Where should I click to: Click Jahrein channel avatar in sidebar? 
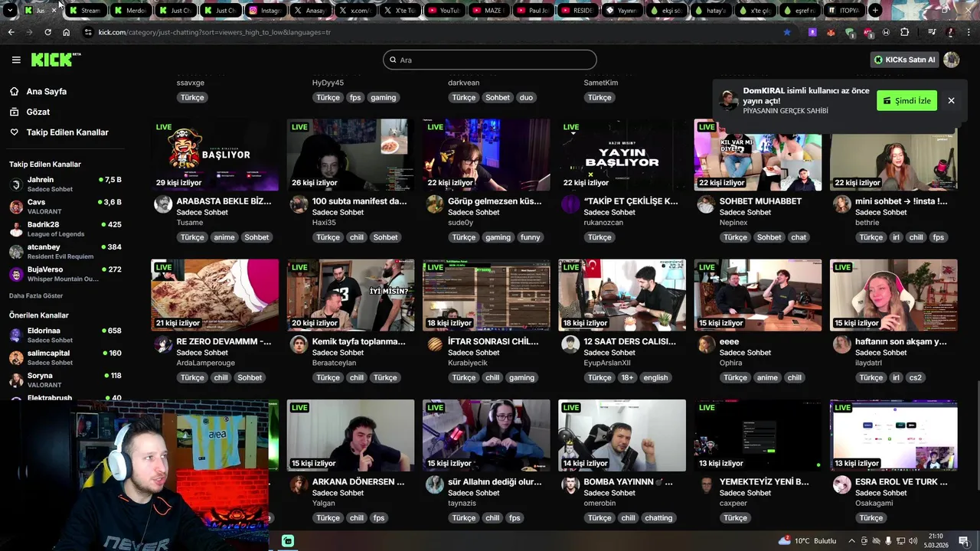tap(16, 184)
